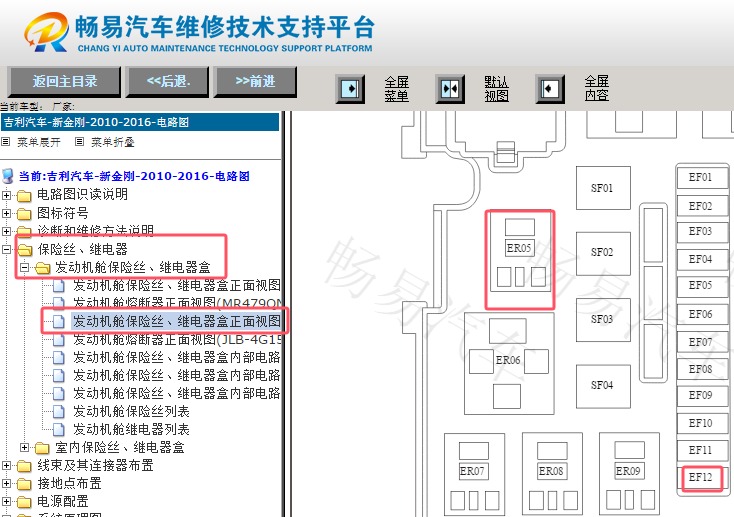Open the 电路图识读说明 tree item
Screen dimensions: 734x517
point(82,194)
